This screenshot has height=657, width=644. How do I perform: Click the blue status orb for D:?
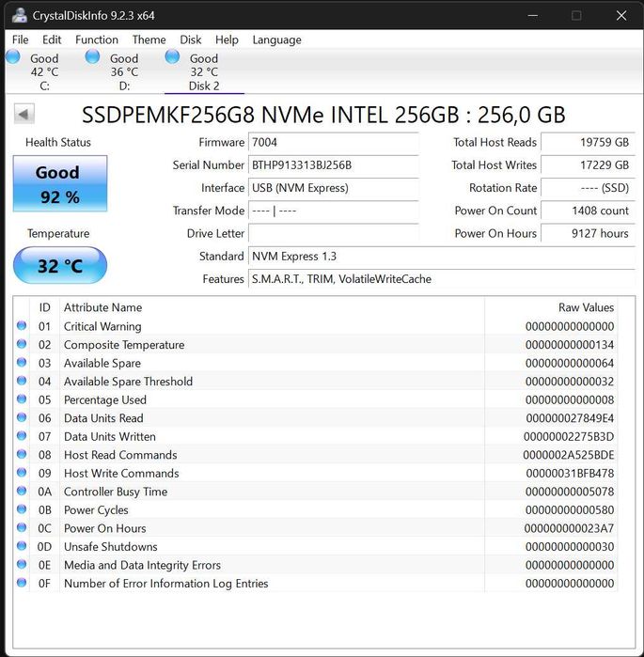[92, 56]
